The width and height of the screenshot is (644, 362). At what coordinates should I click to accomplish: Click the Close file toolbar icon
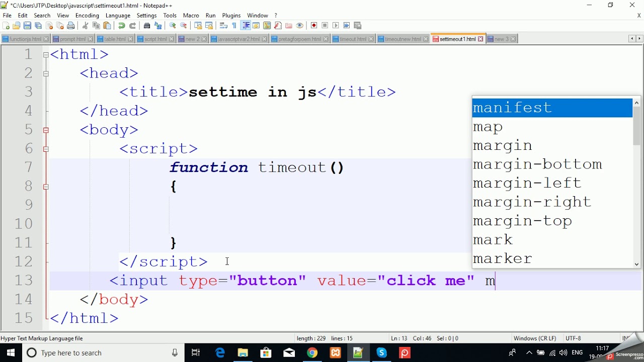click(x=49, y=26)
